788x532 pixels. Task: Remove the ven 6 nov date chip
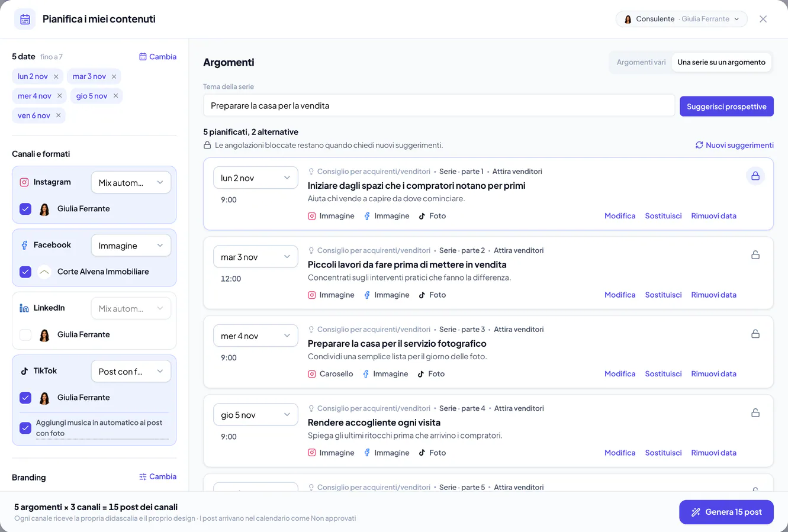(59, 115)
